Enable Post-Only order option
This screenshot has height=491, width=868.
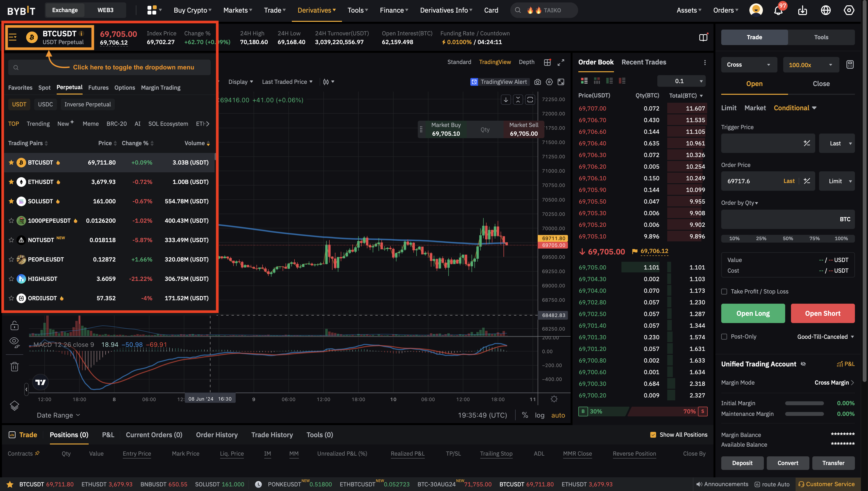(724, 336)
